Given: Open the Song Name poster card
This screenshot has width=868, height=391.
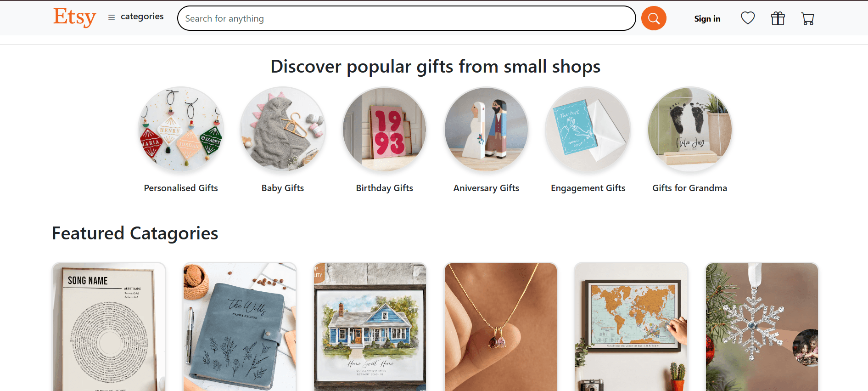Looking at the screenshot, I should [109, 327].
